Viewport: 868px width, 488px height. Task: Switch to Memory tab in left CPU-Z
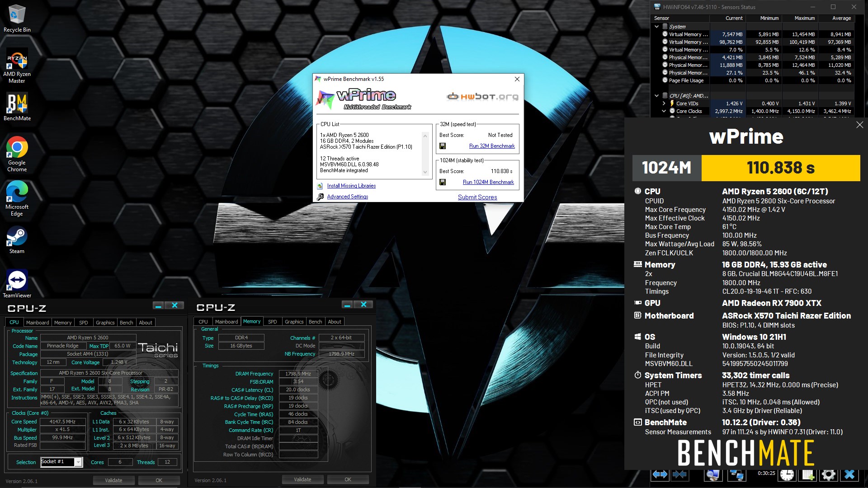(63, 323)
